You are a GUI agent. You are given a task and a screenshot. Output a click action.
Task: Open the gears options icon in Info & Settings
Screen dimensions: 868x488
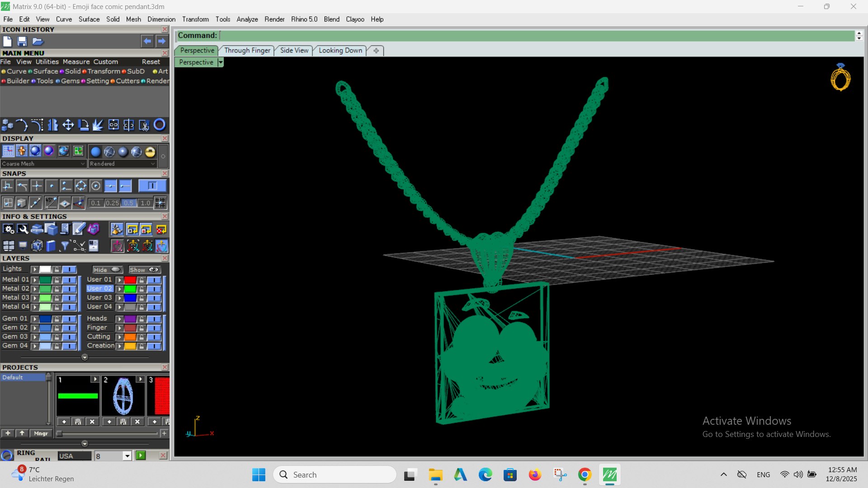tap(9, 230)
